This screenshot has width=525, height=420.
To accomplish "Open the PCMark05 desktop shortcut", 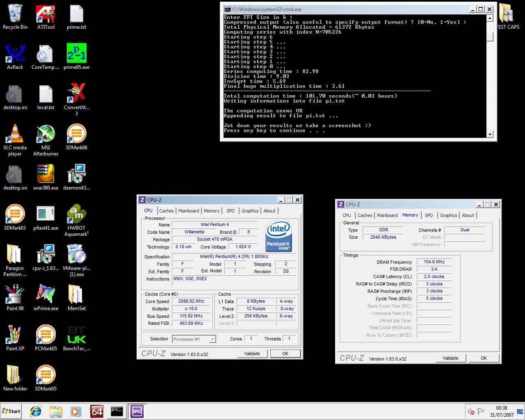I will pyautogui.click(x=46, y=338).
